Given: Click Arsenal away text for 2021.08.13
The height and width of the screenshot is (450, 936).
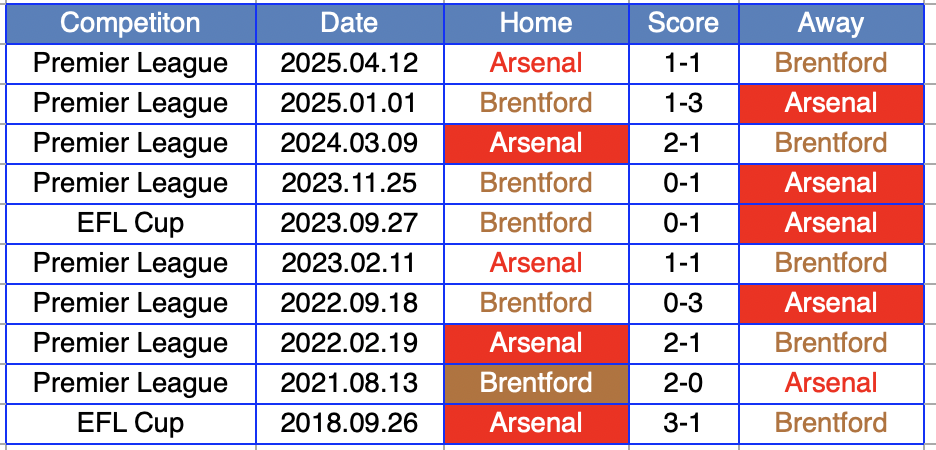Looking at the screenshot, I should click(x=831, y=383).
